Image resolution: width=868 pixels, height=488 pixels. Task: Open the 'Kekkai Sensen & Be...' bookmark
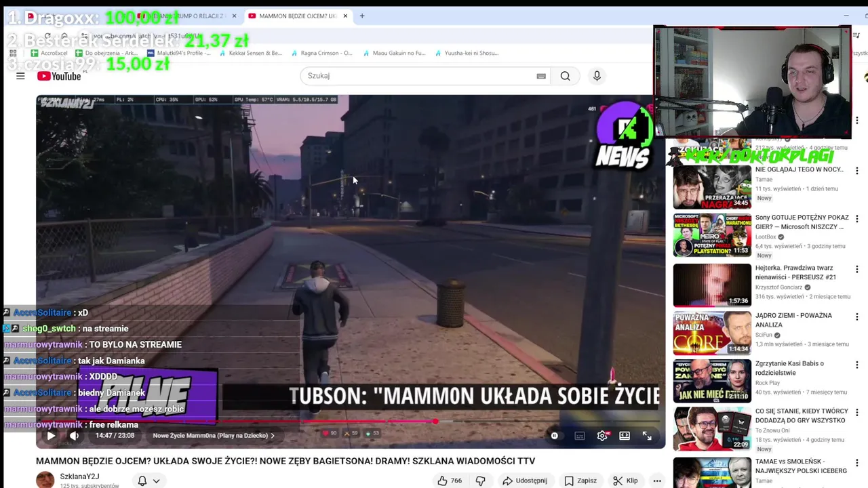250,53
